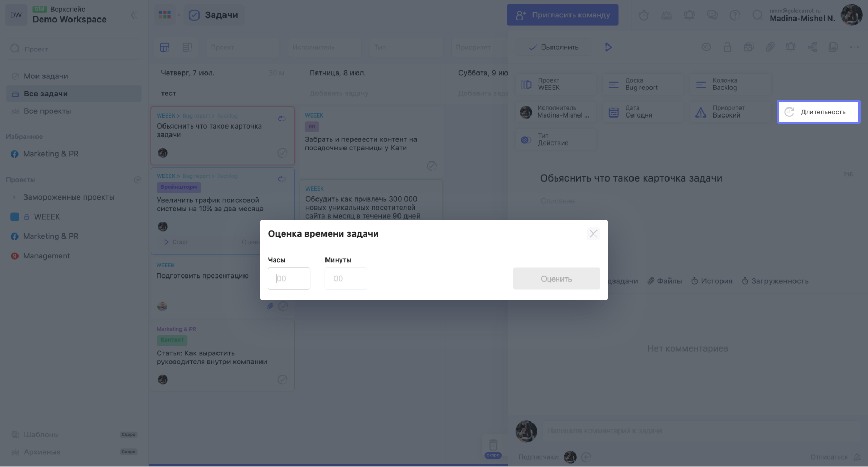Go to Мои задачи
Viewport: 868px width, 467px height.
tap(74, 76)
